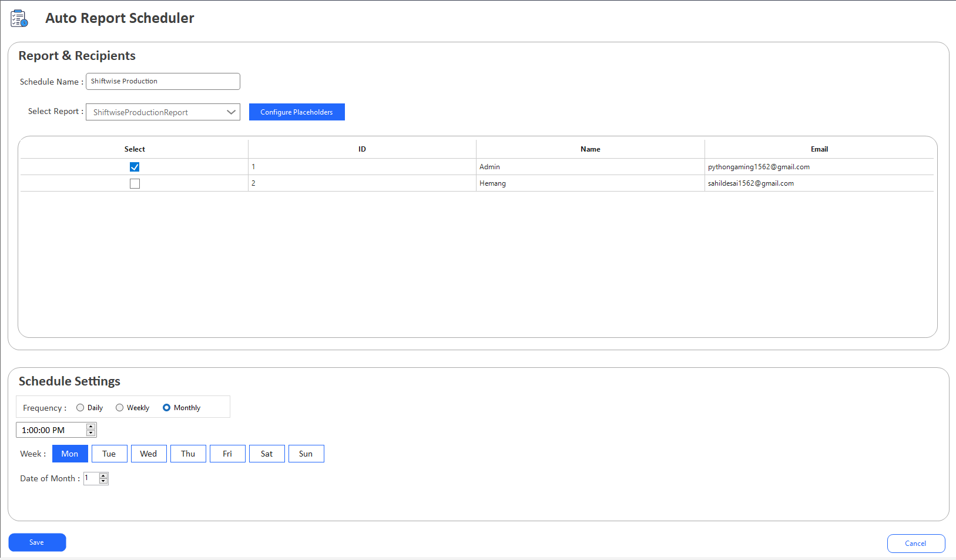956x560 pixels.
Task: Uncheck the Admin recipient checkbox
Action: coord(135,167)
